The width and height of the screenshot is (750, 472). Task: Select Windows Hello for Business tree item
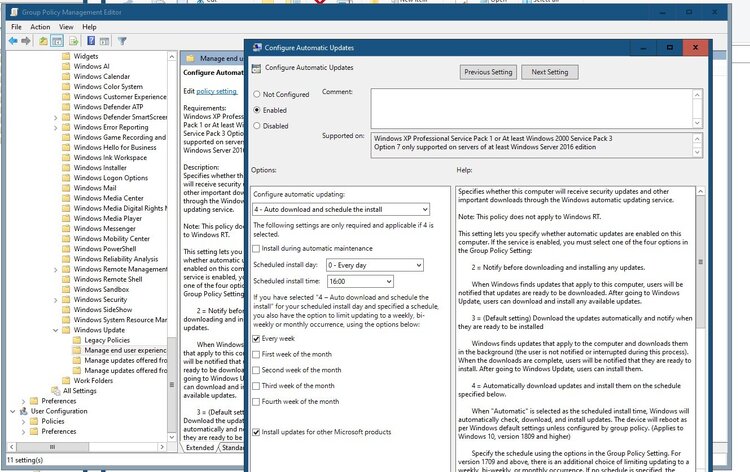coord(115,147)
